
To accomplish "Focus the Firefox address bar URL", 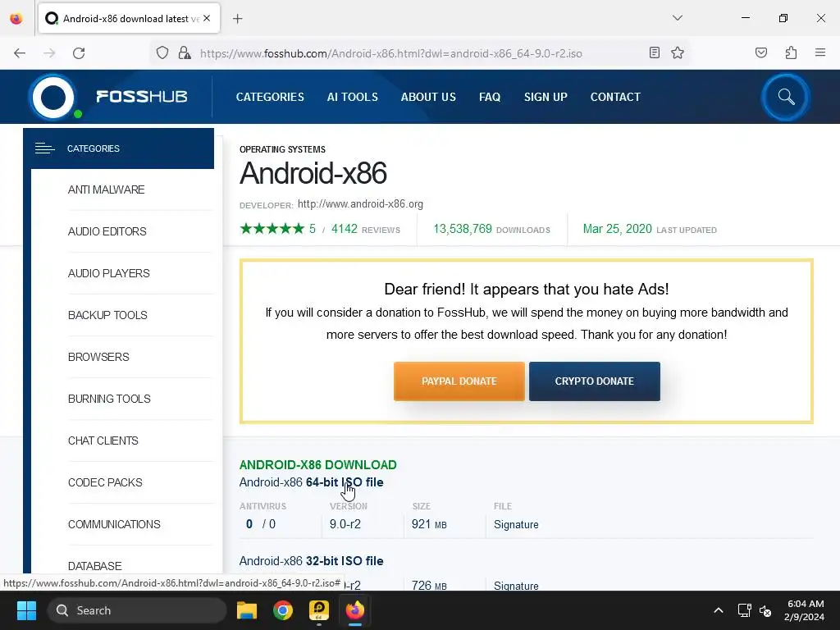I will coord(391,53).
